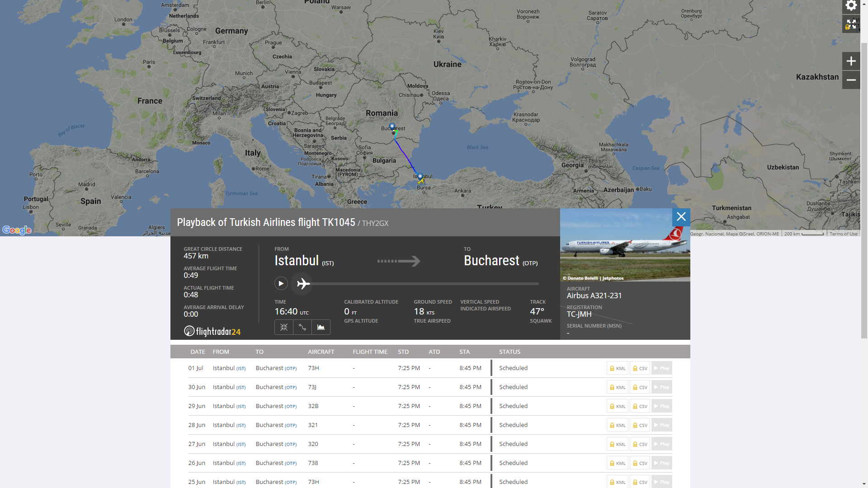The image size is (868, 488).
Task: Click the CSV download for 30 Jun flight
Action: pyautogui.click(x=640, y=387)
